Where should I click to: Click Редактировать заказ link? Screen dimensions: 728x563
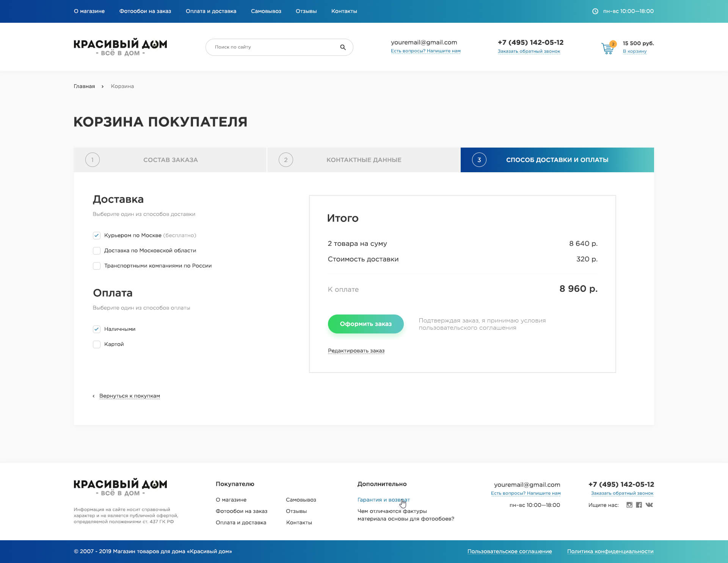pyautogui.click(x=356, y=351)
